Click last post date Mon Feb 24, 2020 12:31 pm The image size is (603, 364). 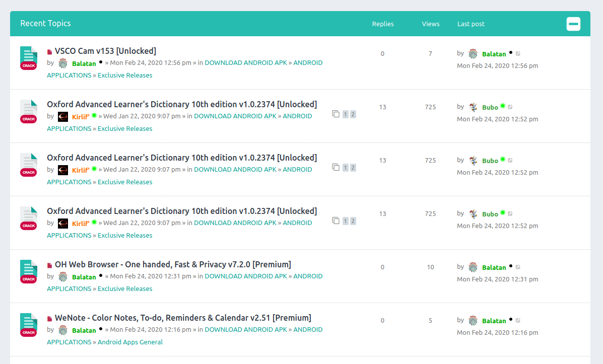(x=497, y=279)
